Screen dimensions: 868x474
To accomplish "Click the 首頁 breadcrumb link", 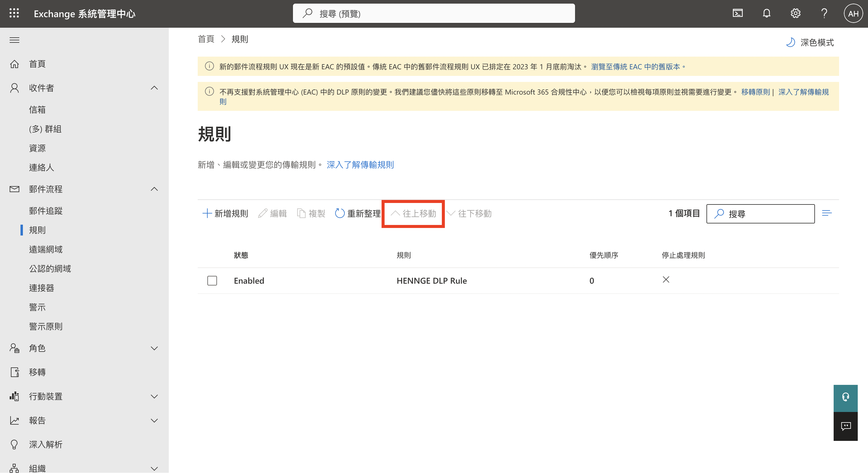I will (x=206, y=39).
